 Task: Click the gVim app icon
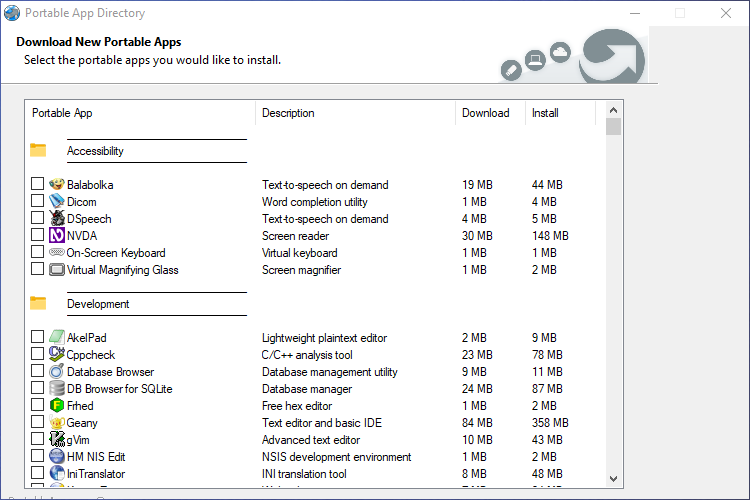tap(57, 440)
